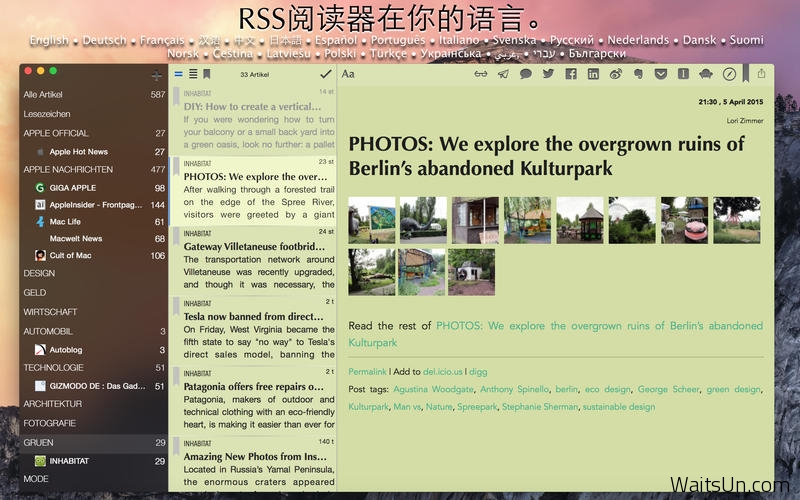Share article on Twitter
The width and height of the screenshot is (800, 500).
(548, 74)
